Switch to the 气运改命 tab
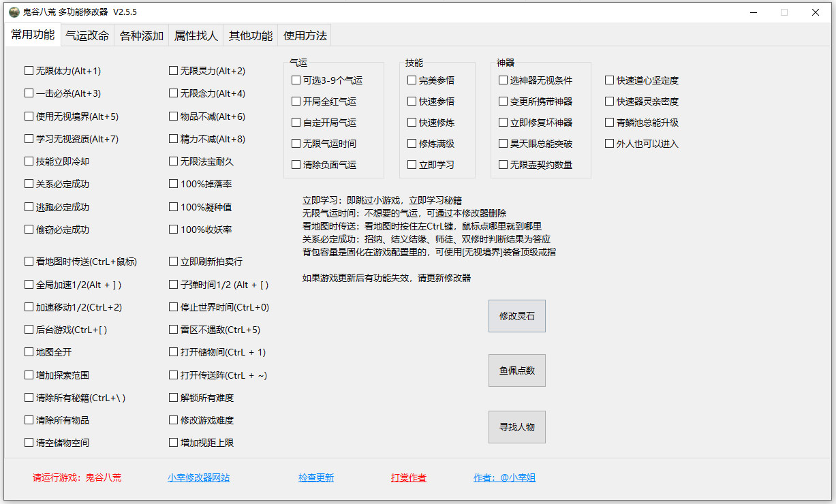The height and width of the screenshot is (504, 836). 87,35
